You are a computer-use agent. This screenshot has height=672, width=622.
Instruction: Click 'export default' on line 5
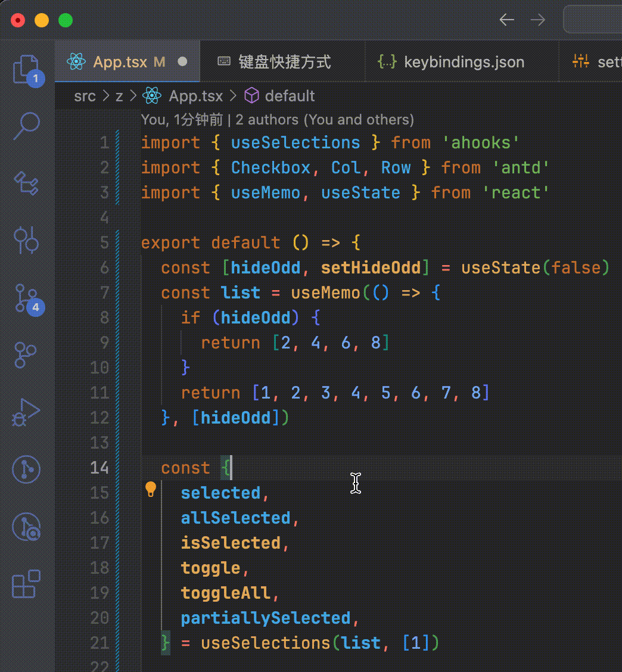click(210, 242)
